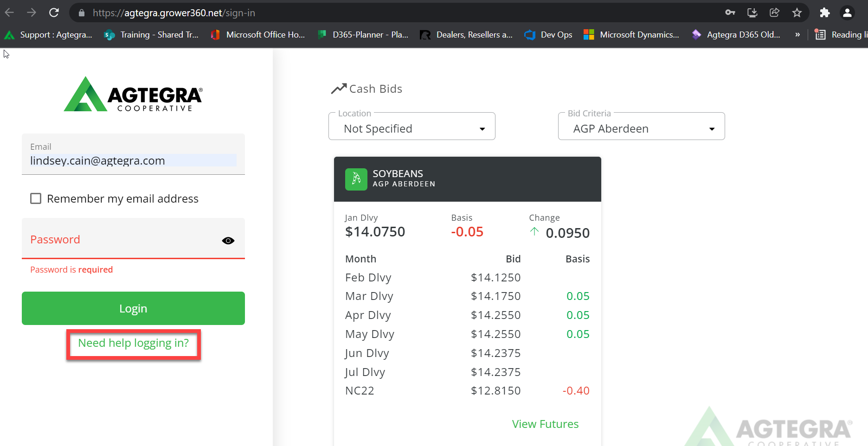The width and height of the screenshot is (868, 446).
Task: Click the Mar Dlvy row label
Action: pyautogui.click(x=369, y=296)
